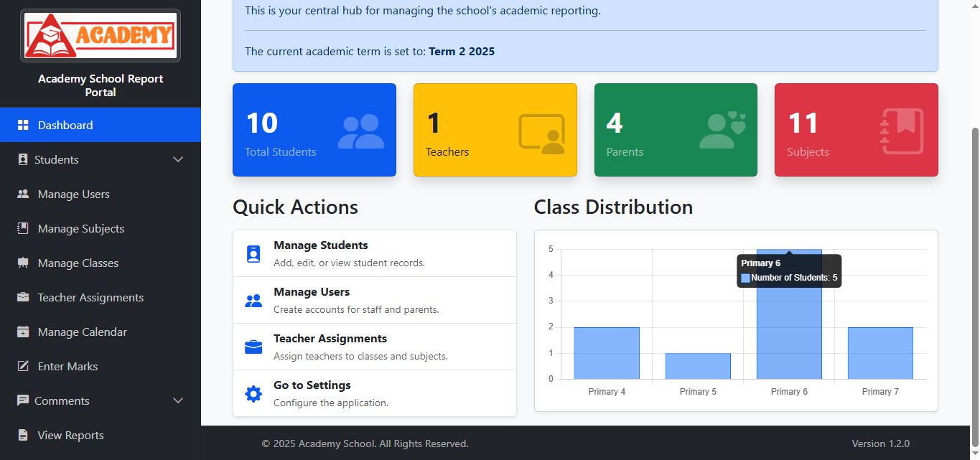980x460 pixels.
Task: Click the Academy logo image
Action: [x=101, y=35]
